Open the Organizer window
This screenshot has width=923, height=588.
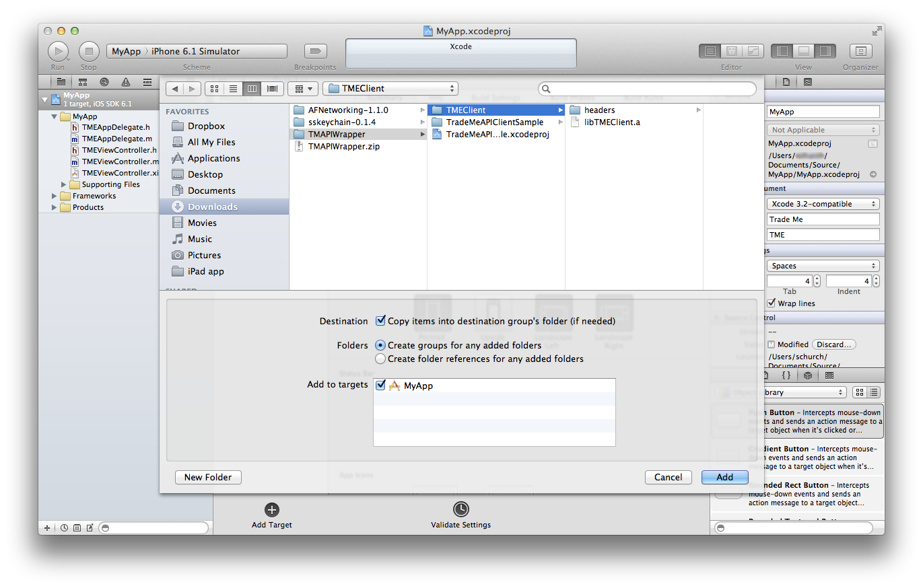coord(860,51)
